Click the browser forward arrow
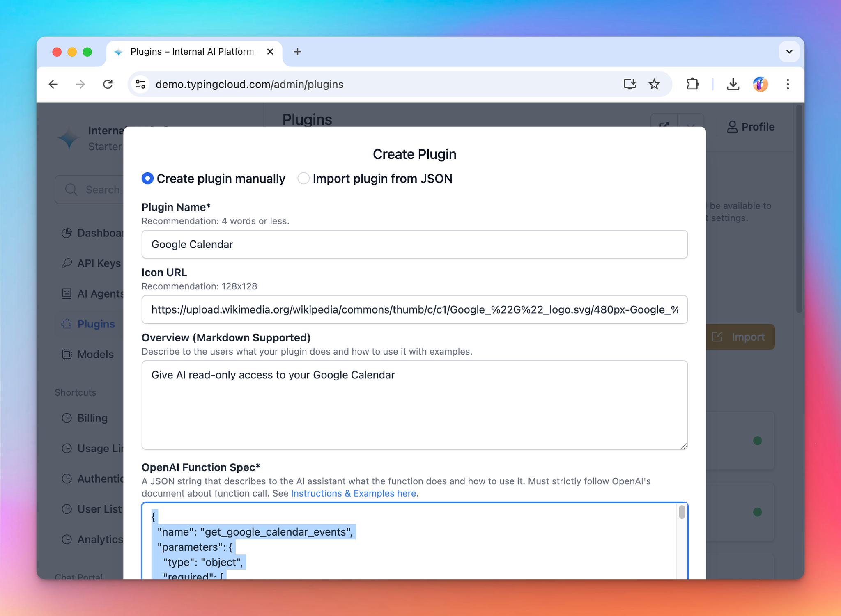Viewport: 841px width, 616px height. pyautogui.click(x=80, y=85)
